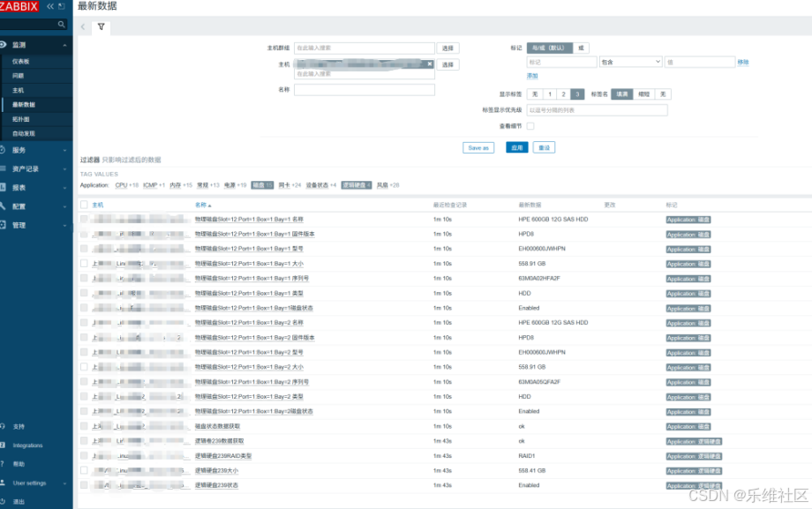
Task: Click the 管理 gear icon in the sidebar
Action: click(4, 225)
